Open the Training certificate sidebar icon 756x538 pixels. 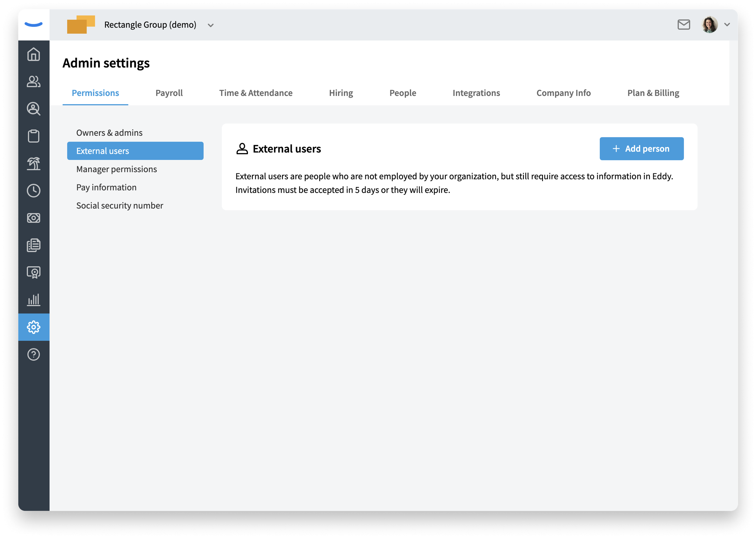(33, 272)
